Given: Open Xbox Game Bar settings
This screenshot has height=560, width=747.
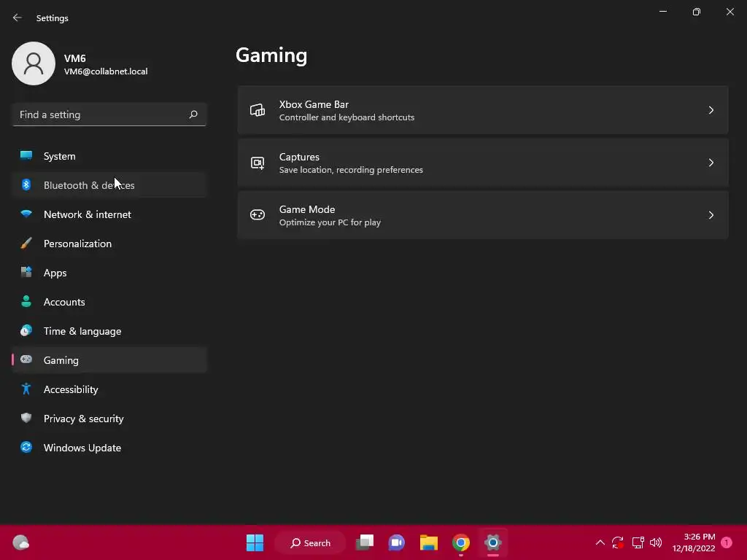Looking at the screenshot, I should tap(483, 110).
